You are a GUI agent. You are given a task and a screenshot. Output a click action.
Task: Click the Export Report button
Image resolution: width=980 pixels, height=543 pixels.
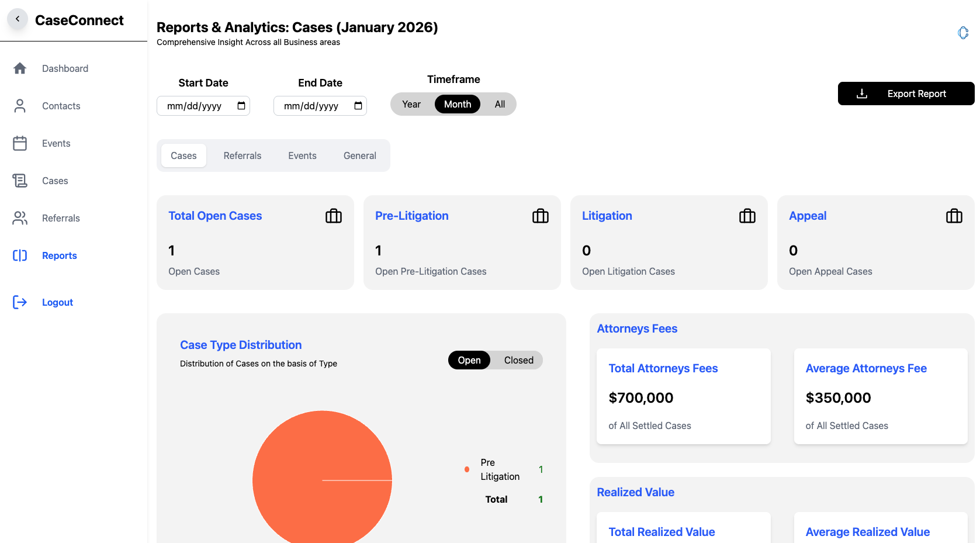(x=906, y=94)
